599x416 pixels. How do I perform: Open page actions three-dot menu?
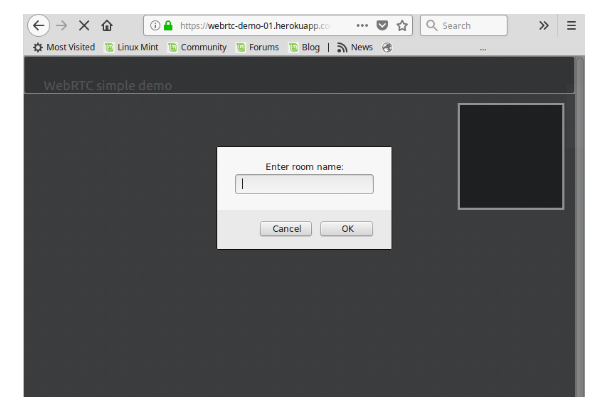coord(362,26)
